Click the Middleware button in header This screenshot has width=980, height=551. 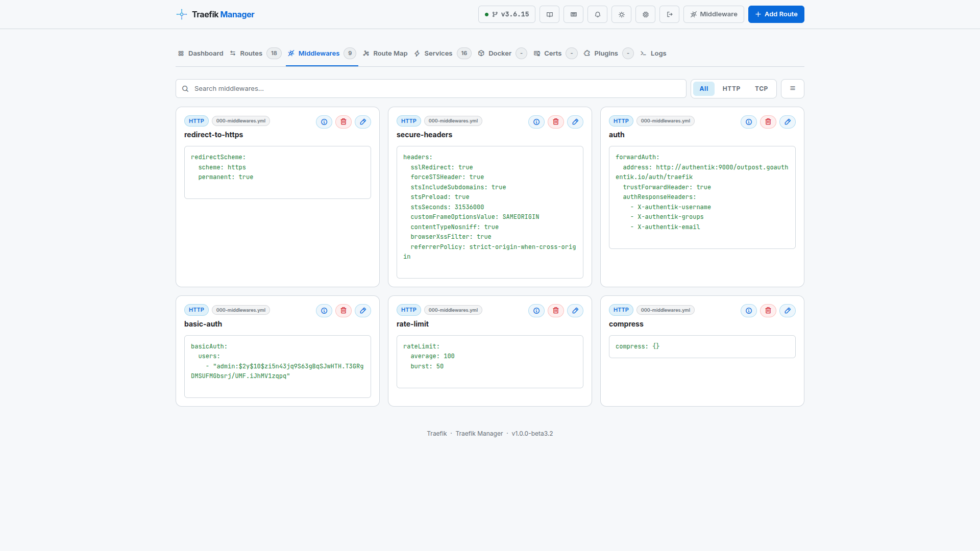(x=714, y=14)
